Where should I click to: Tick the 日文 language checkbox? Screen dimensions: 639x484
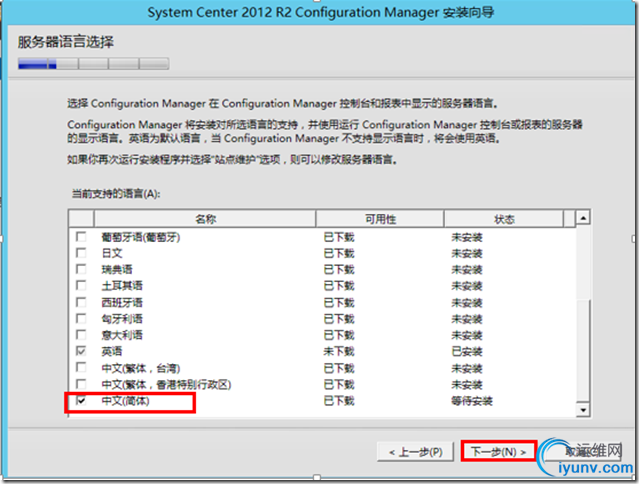pos(81,253)
